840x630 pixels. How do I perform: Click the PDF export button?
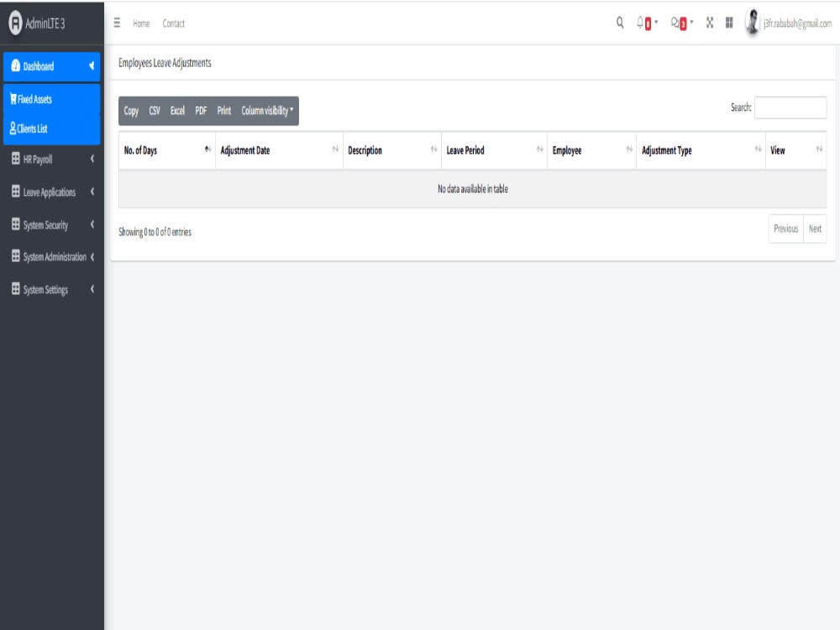point(201,111)
